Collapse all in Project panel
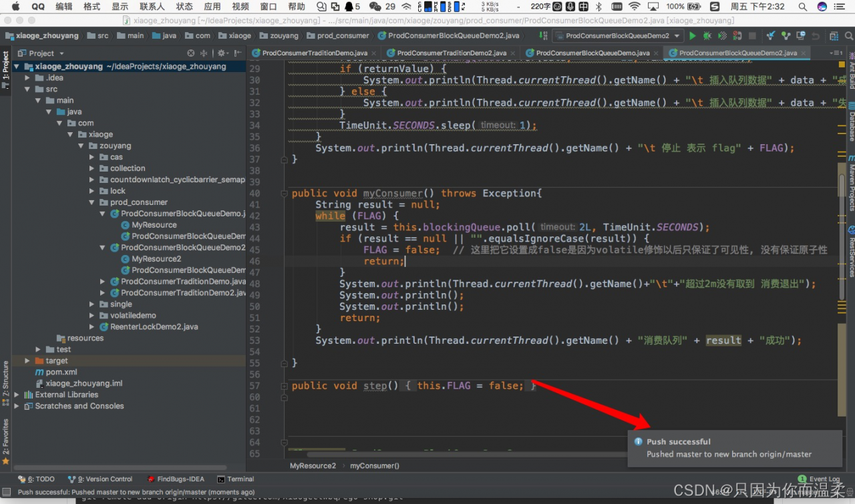This screenshot has width=855, height=504. [x=204, y=53]
